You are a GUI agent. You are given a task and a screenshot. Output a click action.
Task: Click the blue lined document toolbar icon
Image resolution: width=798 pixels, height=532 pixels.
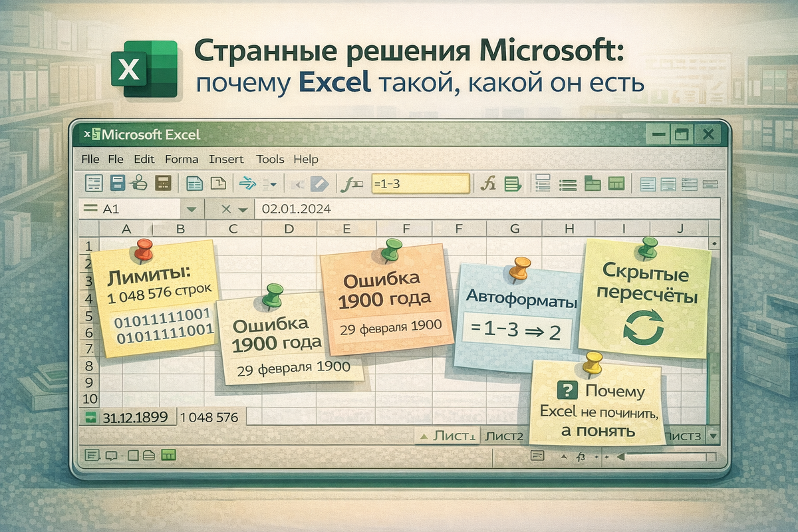coord(194,184)
